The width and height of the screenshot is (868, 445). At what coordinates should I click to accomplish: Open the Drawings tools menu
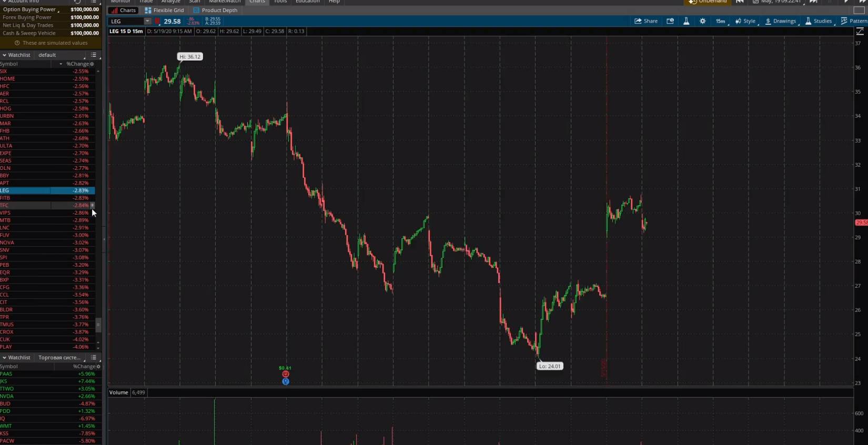coord(781,21)
